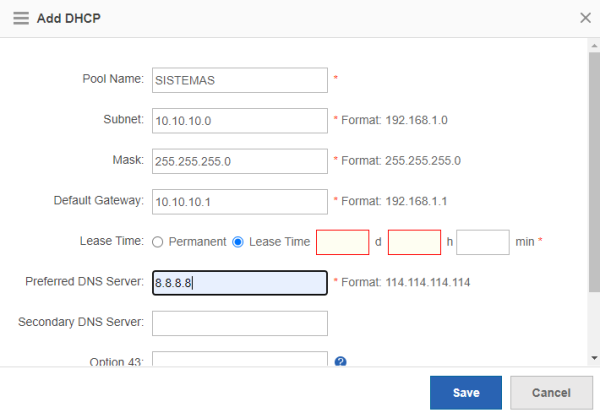Select the Lease Time radio button

coord(238,242)
